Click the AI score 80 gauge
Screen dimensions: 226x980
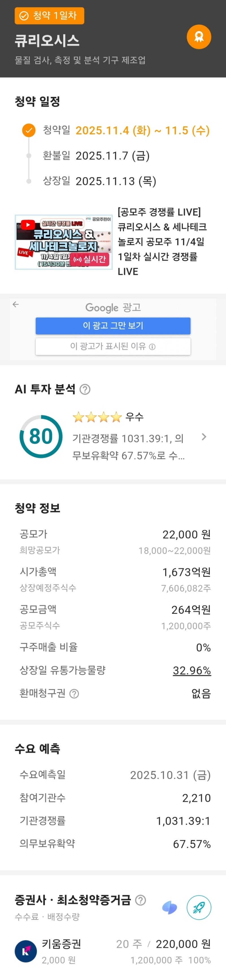click(41, 436)
